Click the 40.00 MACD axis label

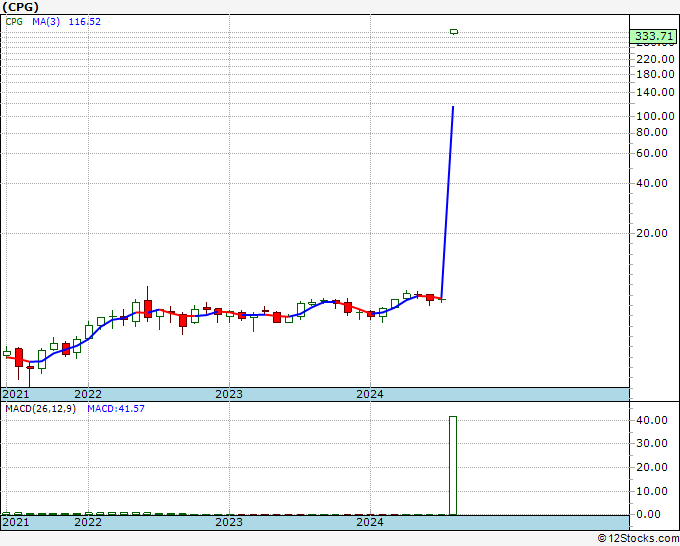click(x=651, y=420)
